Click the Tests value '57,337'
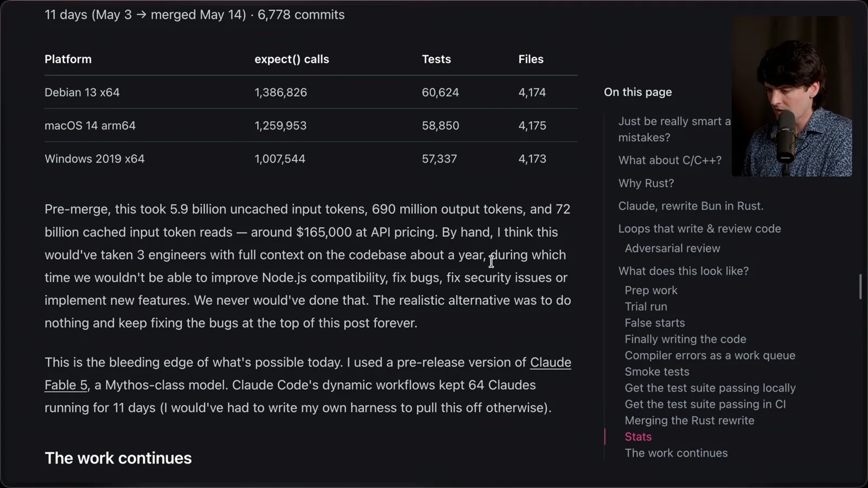 439,159
